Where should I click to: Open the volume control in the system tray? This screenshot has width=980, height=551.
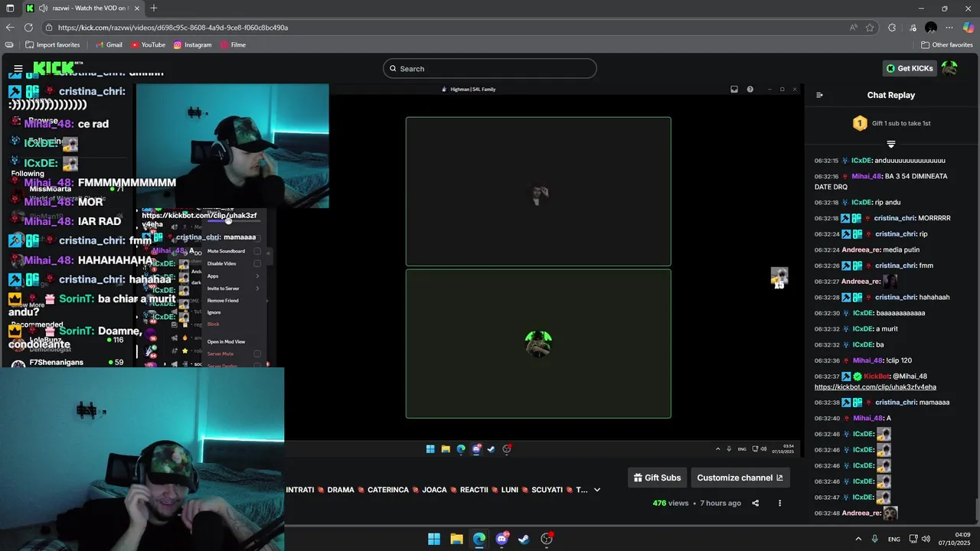(x=926, y=539)
